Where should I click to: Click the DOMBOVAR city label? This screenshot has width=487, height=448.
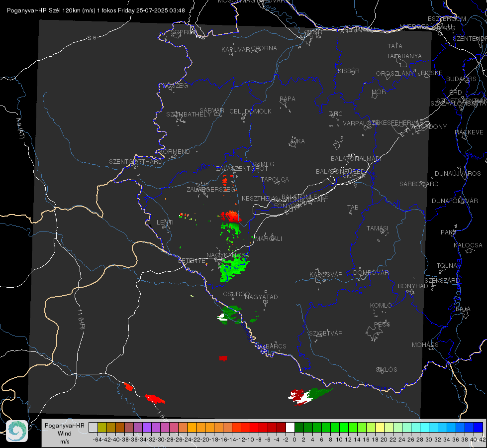[371, 273]
